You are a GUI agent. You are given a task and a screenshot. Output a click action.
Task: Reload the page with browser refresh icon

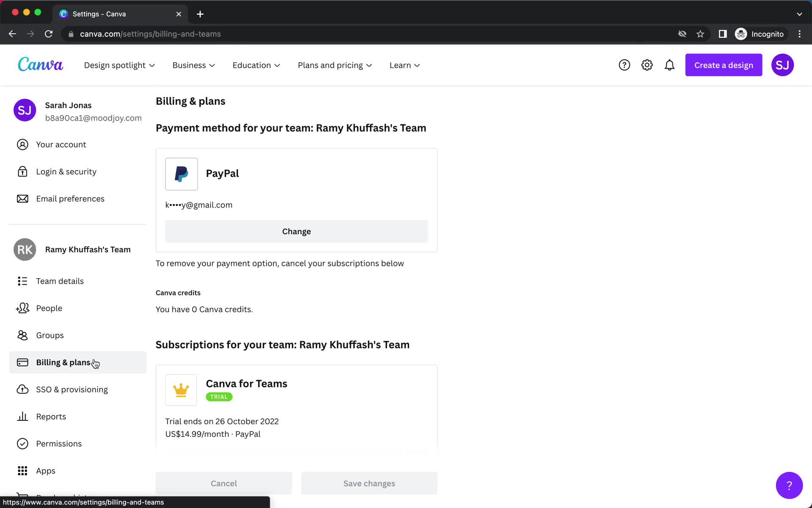[49, 34]
